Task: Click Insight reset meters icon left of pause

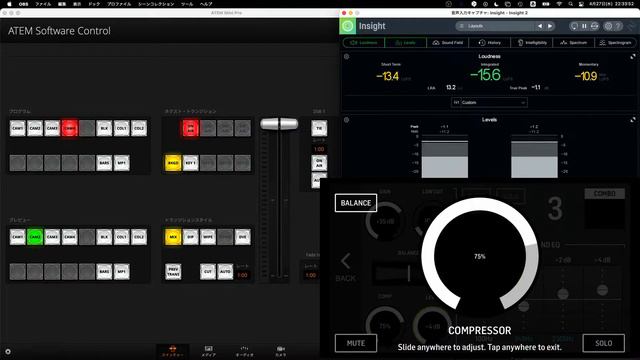Action: point(574,26)
